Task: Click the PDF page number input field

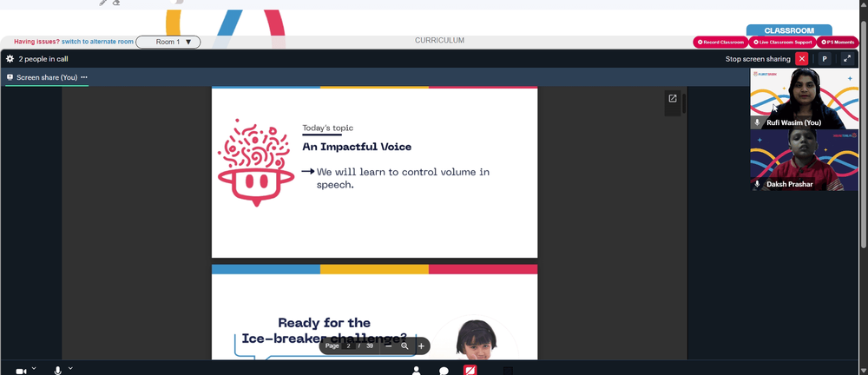Action: [x=349, y=345]
